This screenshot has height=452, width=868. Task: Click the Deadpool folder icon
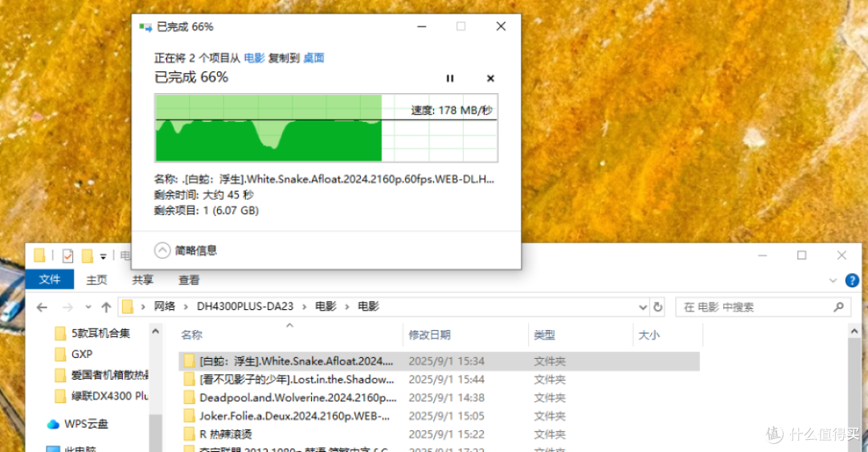[x=190, y=397]
